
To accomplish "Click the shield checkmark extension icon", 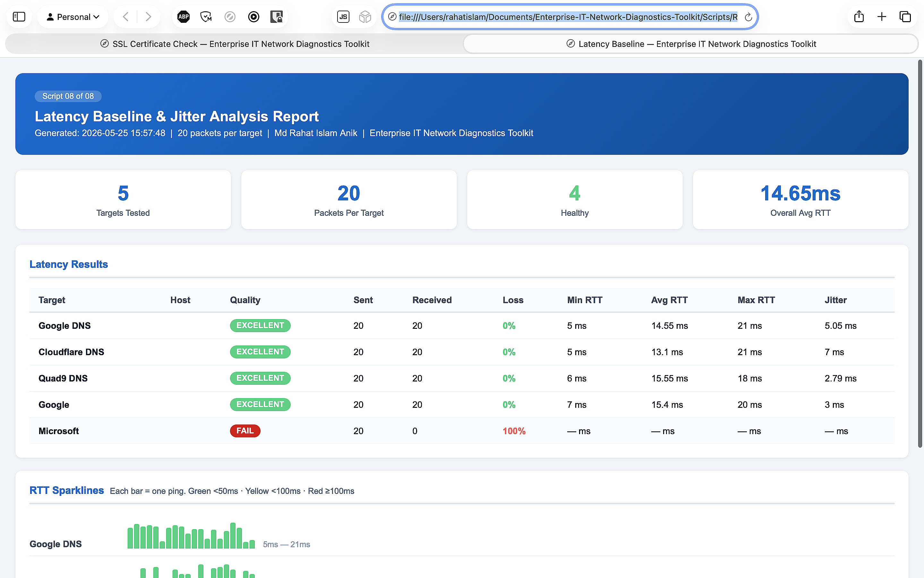I will coord(206,17).
